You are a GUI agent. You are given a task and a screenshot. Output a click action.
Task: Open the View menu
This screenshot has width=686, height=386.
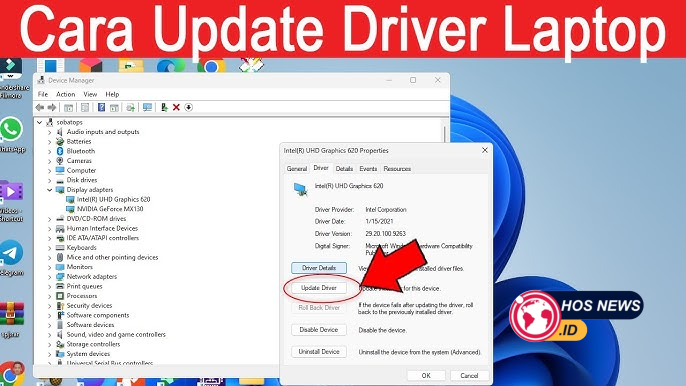click(x=90, y=94)
